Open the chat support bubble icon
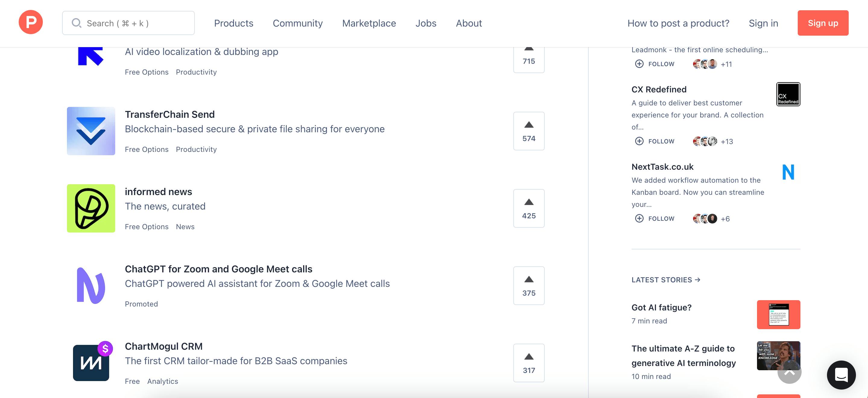The height and width of the screenshot is (398, 868). click(x=841, y=375)
